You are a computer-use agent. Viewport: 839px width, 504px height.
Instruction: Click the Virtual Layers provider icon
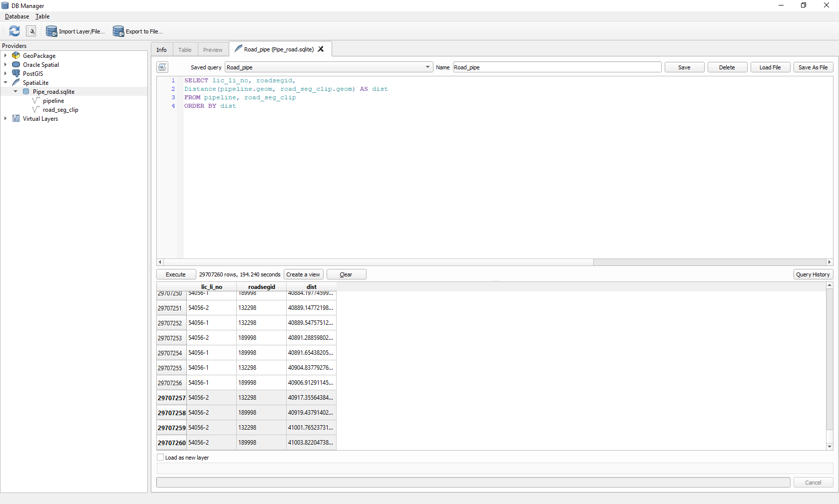tap(16, 118)
